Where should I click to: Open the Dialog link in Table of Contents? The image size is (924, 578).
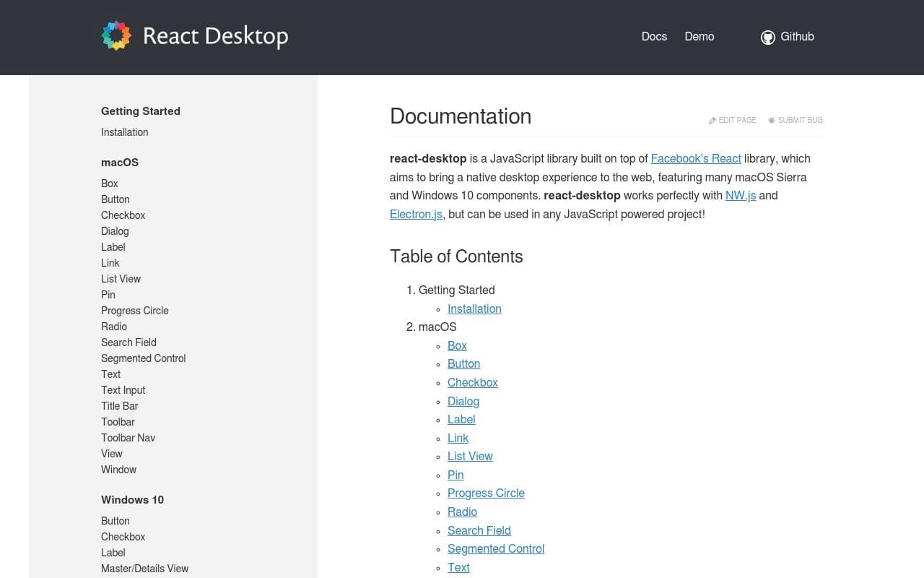coord(463,401)
